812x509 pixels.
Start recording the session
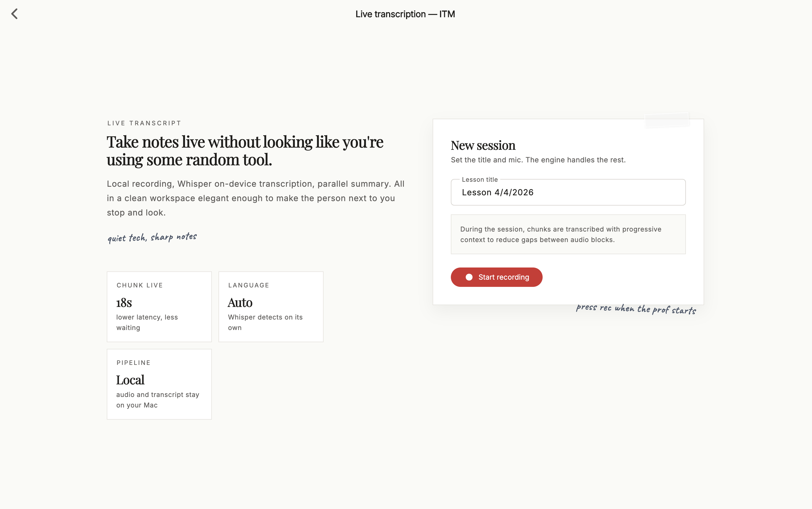pyautogui.click(x=496, y=277)
